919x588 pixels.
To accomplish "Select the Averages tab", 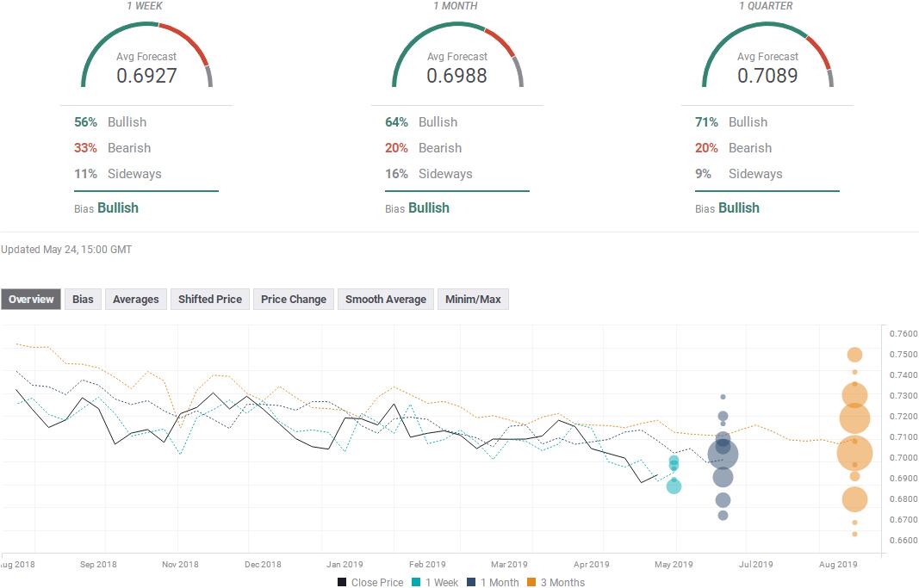I will coord(136,300).
